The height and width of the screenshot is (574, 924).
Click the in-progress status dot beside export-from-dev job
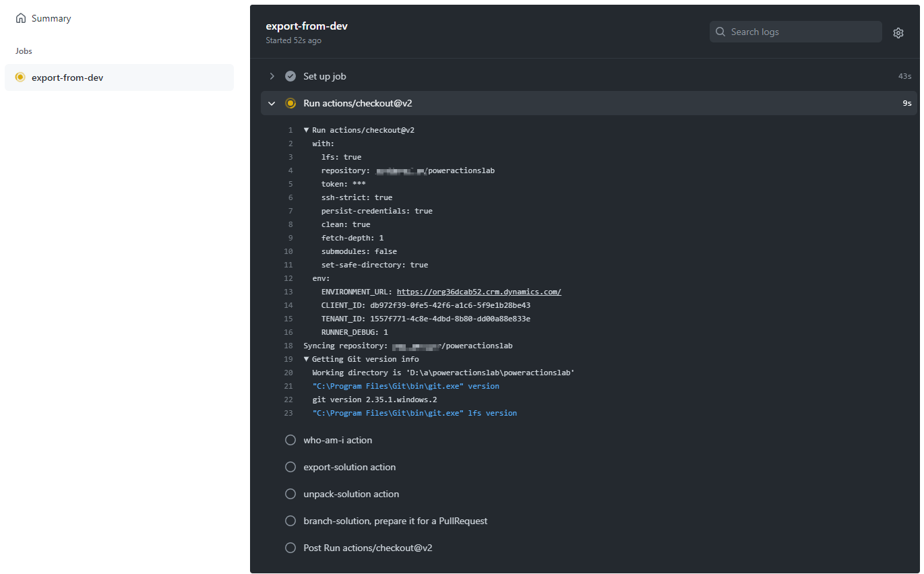pos(20,77)
